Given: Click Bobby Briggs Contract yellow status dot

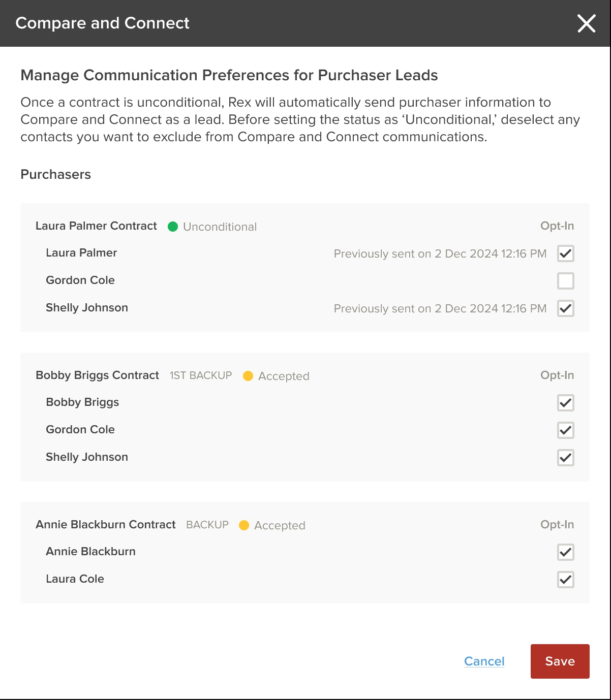Looking at the screenshot, I should [x=248, y=376].
